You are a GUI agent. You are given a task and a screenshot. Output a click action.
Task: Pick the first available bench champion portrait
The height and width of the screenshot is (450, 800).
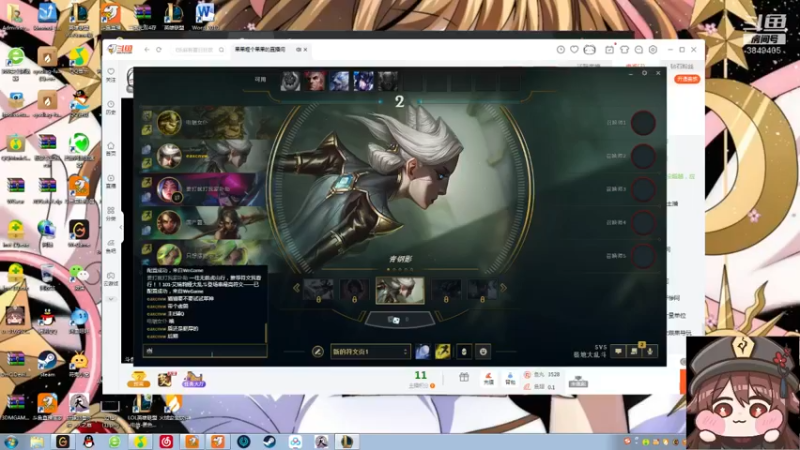[x=290, y=81]
